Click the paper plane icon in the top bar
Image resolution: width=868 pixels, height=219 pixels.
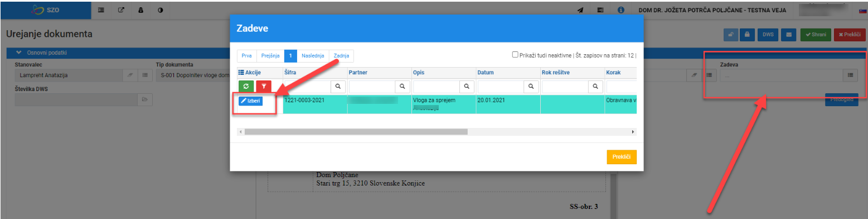580,10
